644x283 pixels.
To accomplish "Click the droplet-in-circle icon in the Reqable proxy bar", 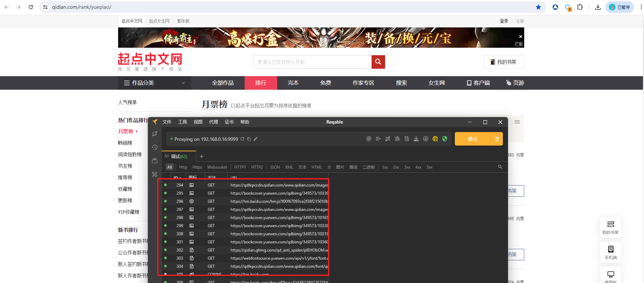I will [426, 139].
